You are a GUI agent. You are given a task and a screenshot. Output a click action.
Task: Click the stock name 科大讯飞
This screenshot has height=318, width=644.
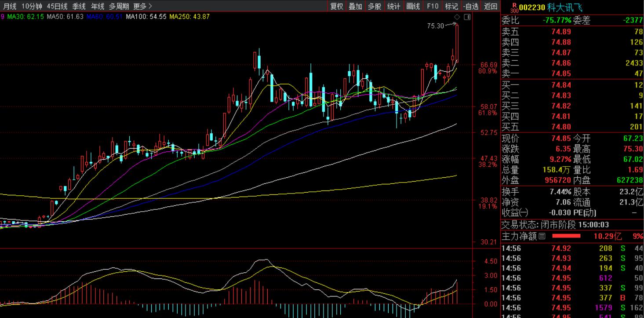click(564, 7)
